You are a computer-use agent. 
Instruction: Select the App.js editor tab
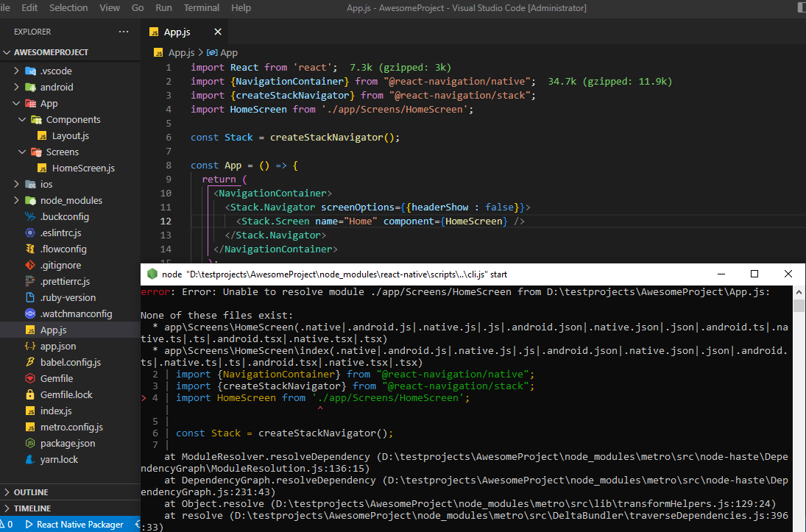(185, 32)
